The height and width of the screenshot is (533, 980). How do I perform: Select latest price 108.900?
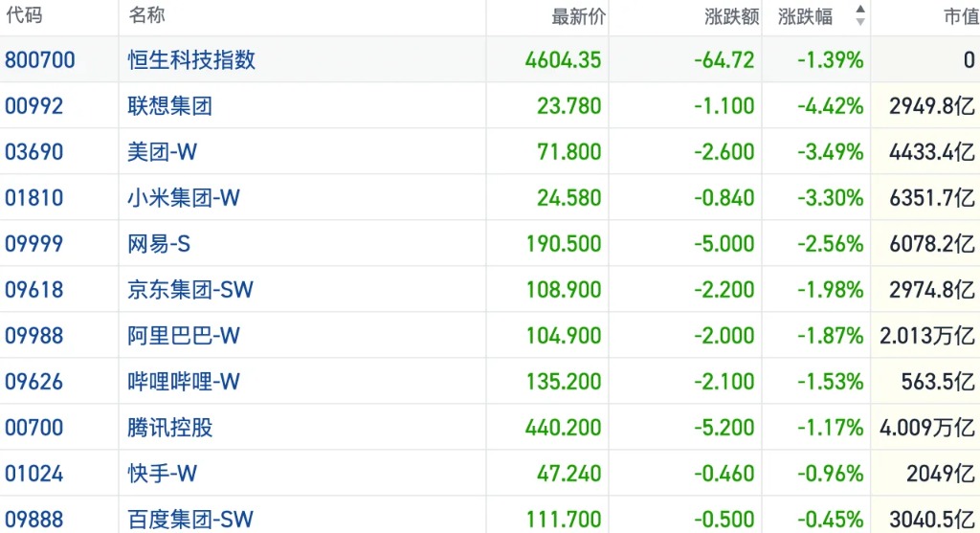point(564,290)
